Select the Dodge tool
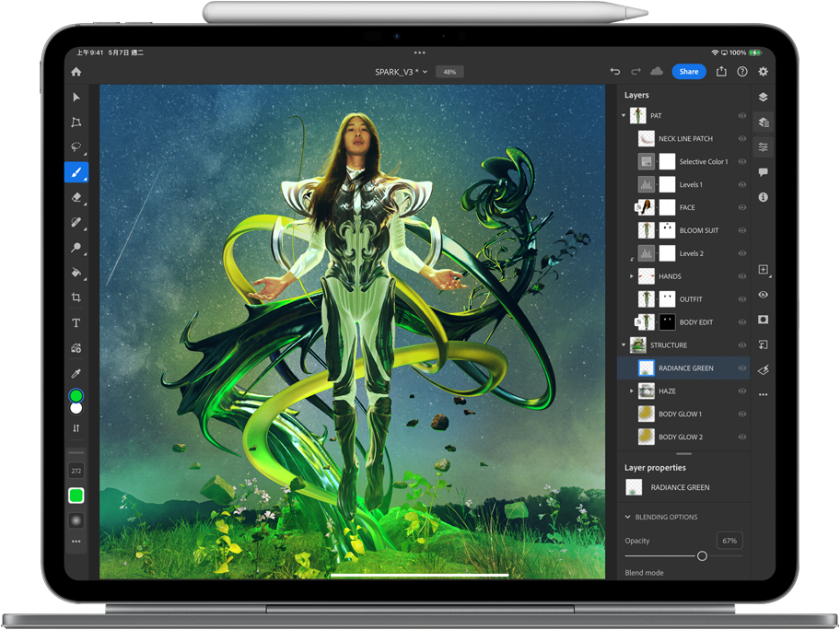 click(x=76, y=247)
